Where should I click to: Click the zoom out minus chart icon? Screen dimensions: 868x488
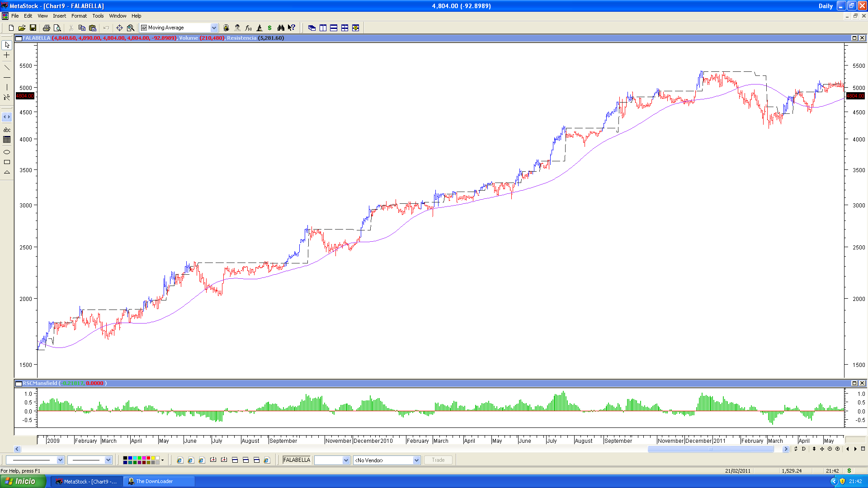830,449
